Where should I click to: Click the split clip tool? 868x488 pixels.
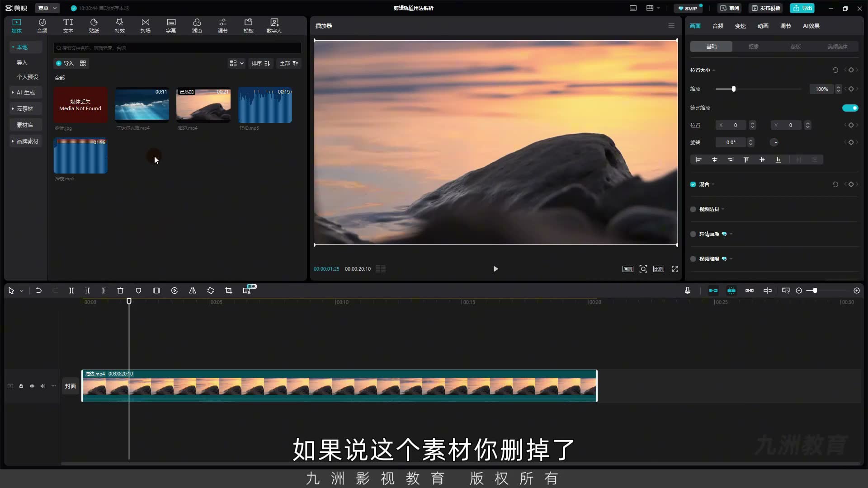point(71,291)
